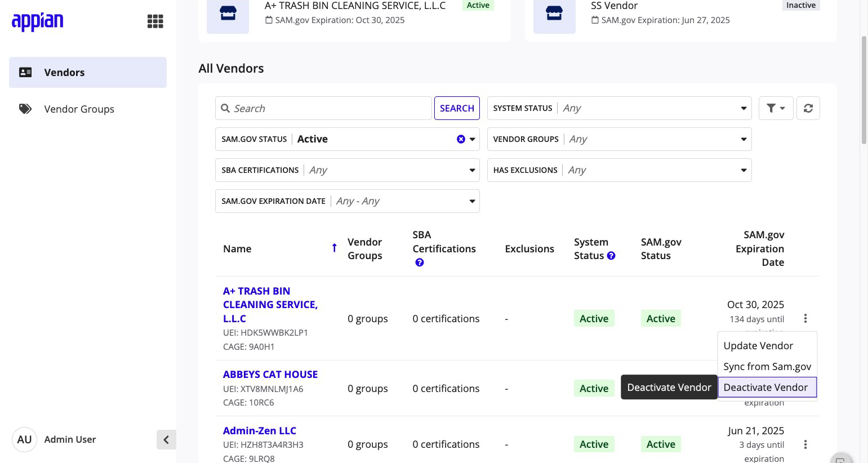Open the SBA Certifications filter dropdown
The width and height of the screenshot is (868, 463).
347,170
